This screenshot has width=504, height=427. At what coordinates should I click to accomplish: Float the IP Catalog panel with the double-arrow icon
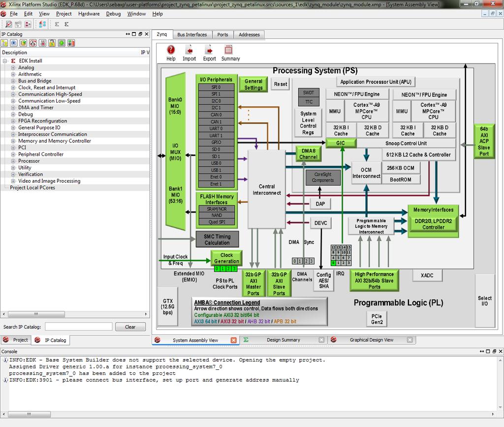click(128, 34)
